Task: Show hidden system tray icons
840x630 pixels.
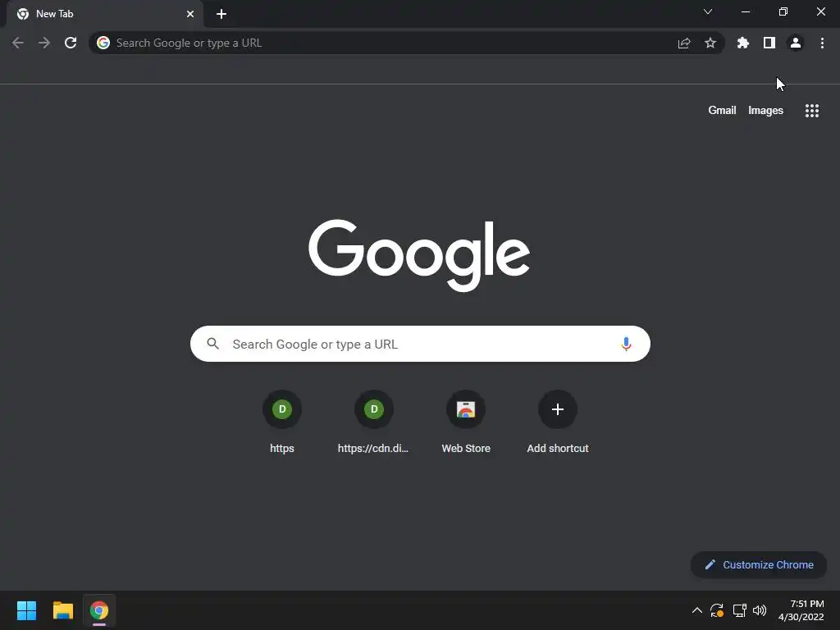Action: 697,610
